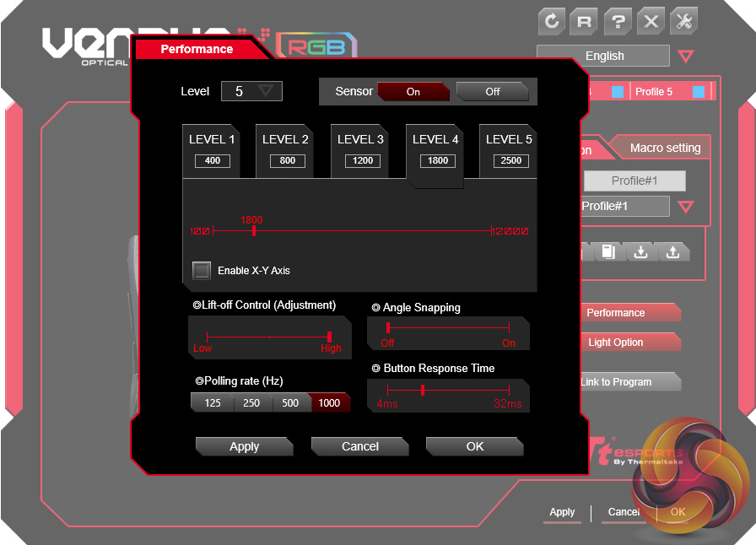
Task: Click the Performance button in main window
Action: coord(630,312)
